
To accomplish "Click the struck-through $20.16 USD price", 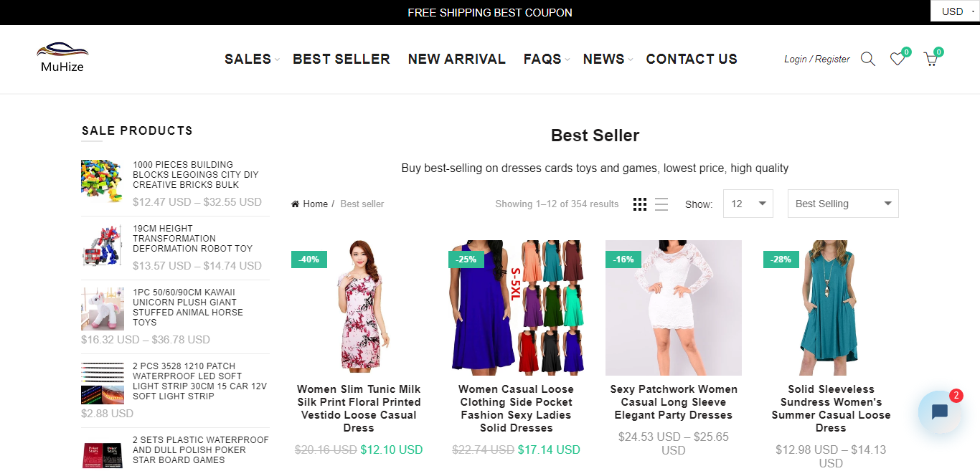I will point(326,449).
